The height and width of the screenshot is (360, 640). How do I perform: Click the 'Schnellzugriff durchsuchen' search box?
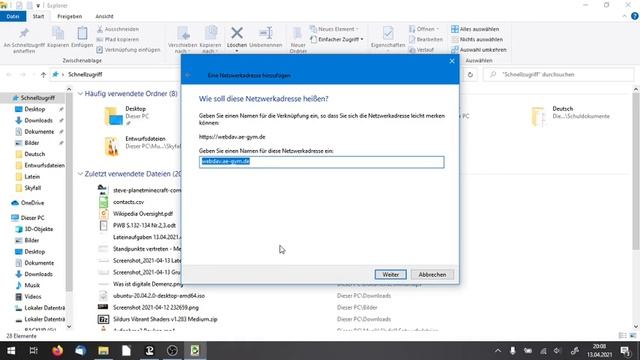pyautogui.click(x=558, y=75)
